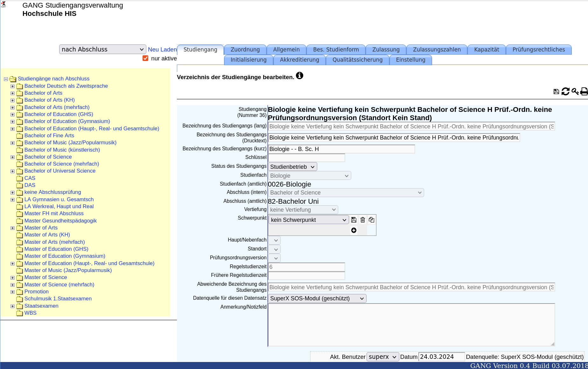
Task: Open the Schulmusik 1.Staatsexamen link
Action: point(58,298)
